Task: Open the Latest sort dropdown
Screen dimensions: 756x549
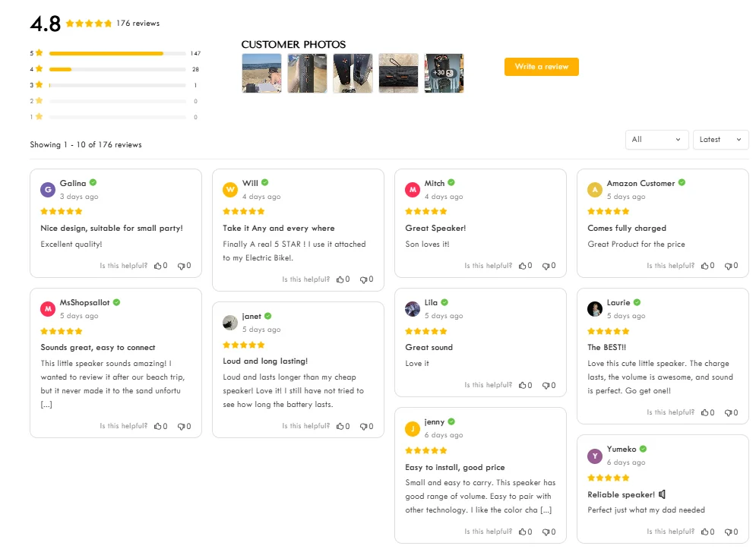Action: pos(720,140)
